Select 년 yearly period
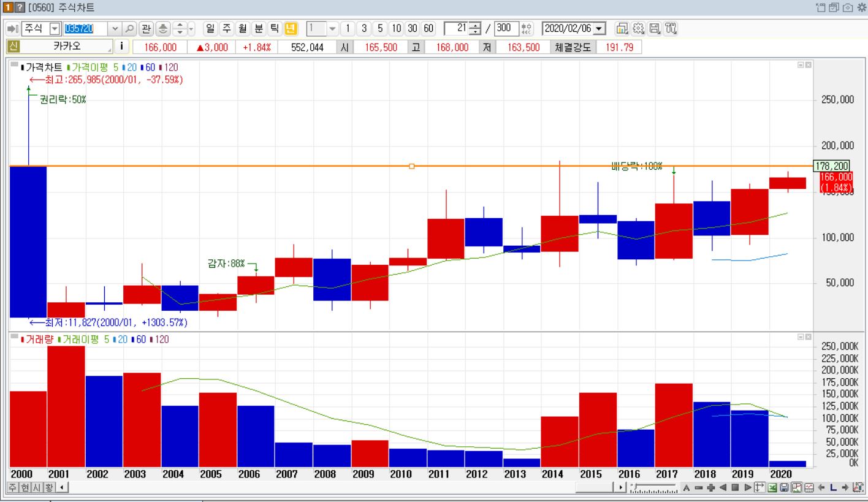868x502 pixels. tap(292, 29)
